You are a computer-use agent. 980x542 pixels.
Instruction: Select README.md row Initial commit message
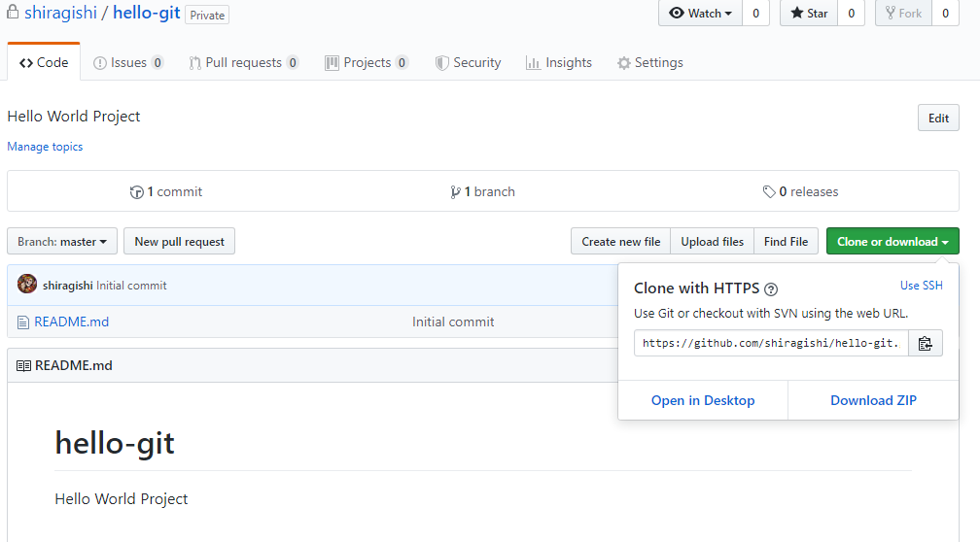[453, 322]
